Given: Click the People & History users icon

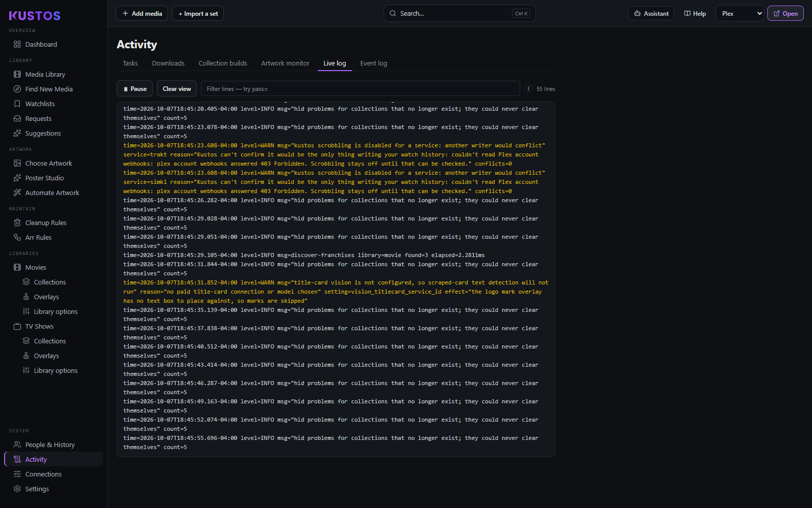Looking at the screenshot, I should click(x=17, y=444).
